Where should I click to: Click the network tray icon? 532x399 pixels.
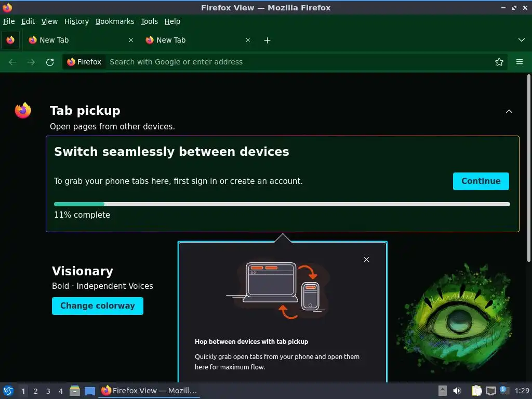pos(491,391)
